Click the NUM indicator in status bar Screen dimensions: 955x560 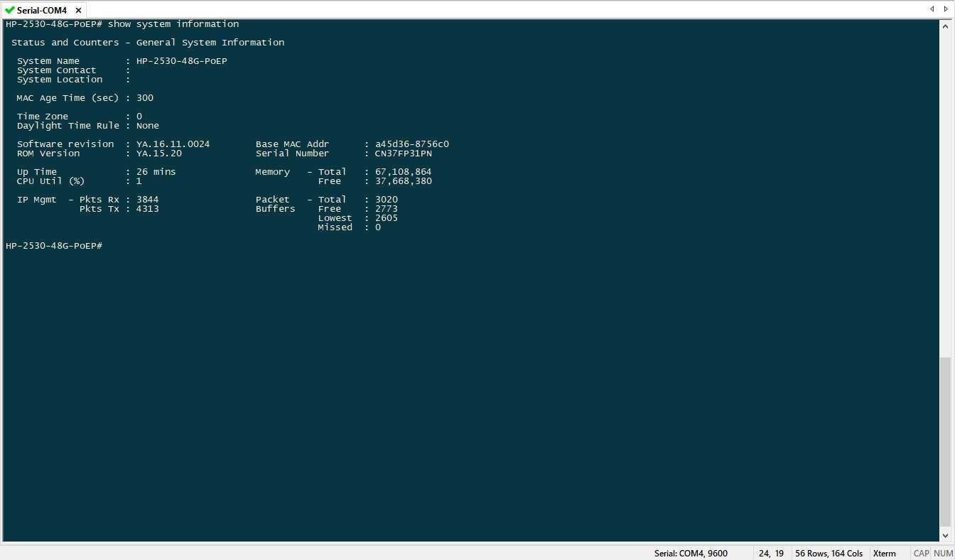coord(943,553)
